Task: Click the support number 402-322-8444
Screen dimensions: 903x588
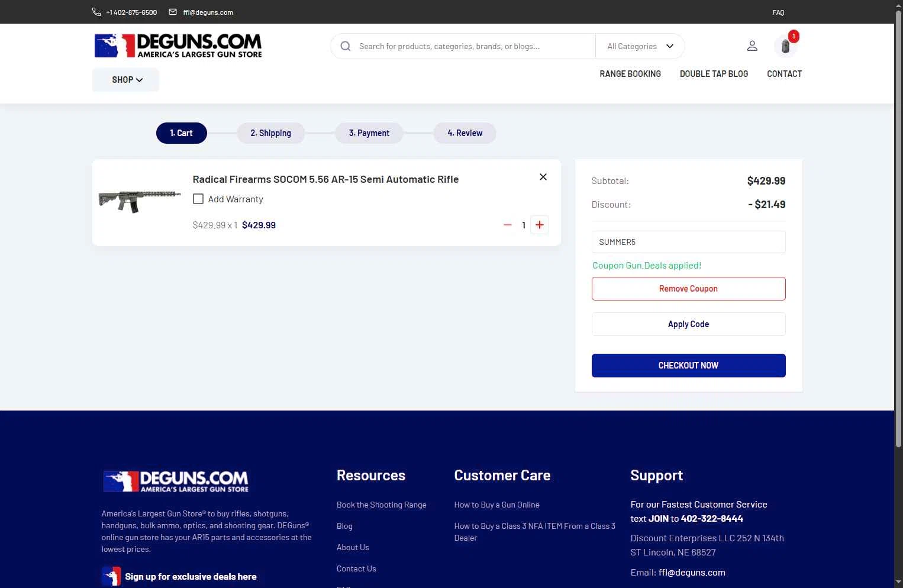Action: coord(712,519)
